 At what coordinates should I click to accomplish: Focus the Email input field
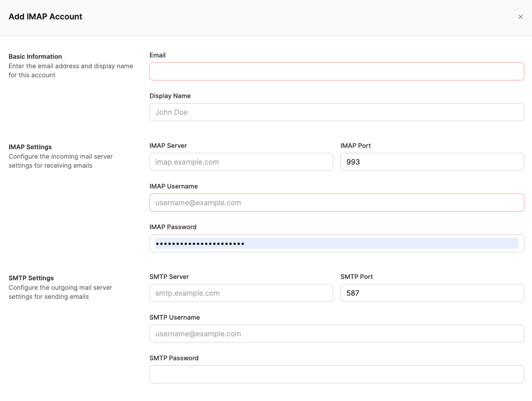(x=336, y=71)
